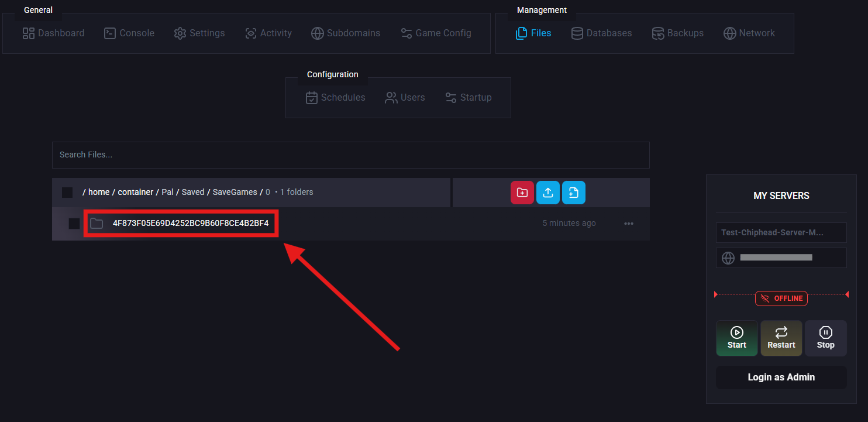
Task: Tick checkbox for folder 4F873F05E69D4252BC9B60F8CE4B2BF4
Action: tap(74, 224)
